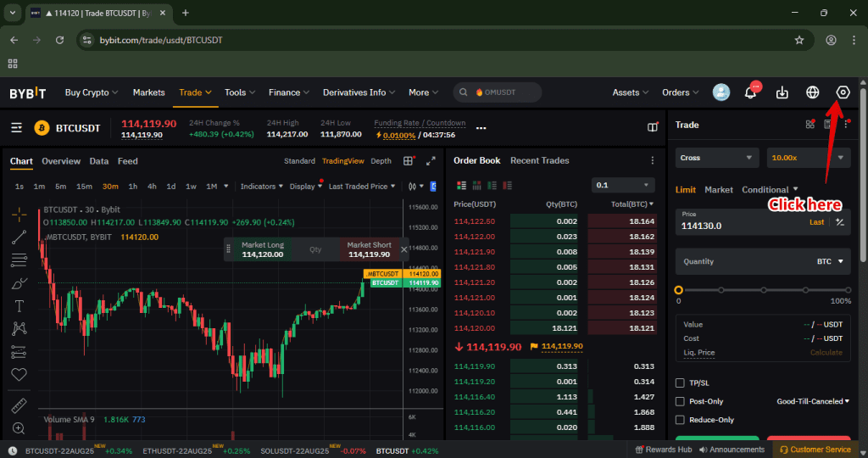Click the favorites heart drawing tool

pos(19,374)
